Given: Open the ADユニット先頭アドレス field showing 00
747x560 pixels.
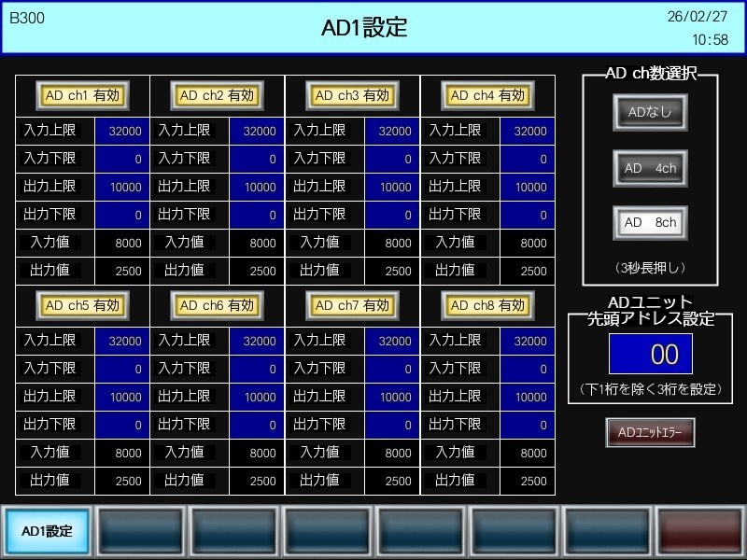Looking at the screenshot, I should click(651, 354).
